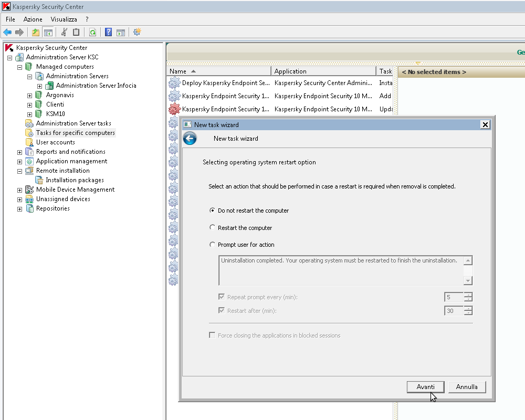Image resolution: width=525 pixels, height=420 pixels.
Task: Expand the Application management node
Action: pos(20,162)
